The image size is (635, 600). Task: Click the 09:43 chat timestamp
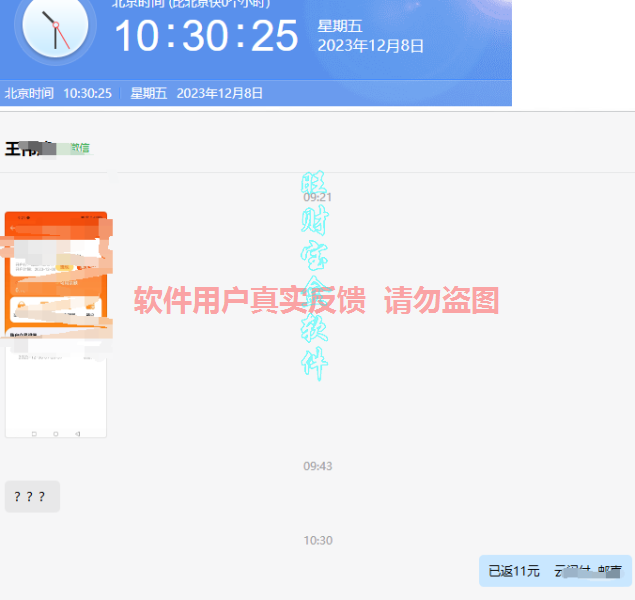click(x=318, y=466)
